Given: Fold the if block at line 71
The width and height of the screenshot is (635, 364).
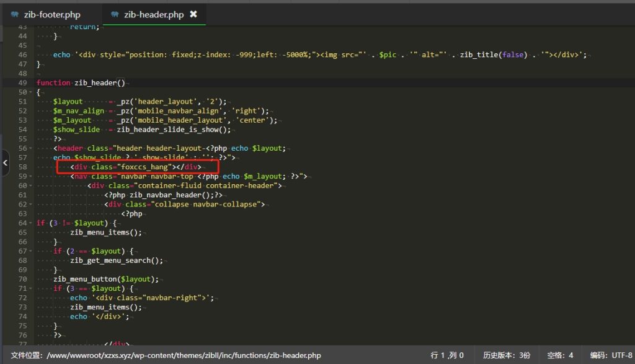Looking at the screenshot, I should (31, 288).
